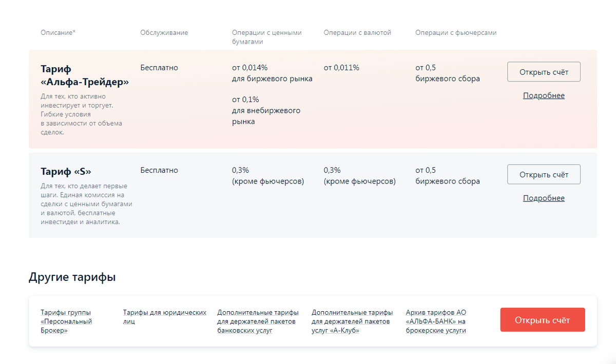Open Тарифы для юридических лиц link
Image resolution: width=616 pixels, height=364 pixels.
[x=164, y=317]
